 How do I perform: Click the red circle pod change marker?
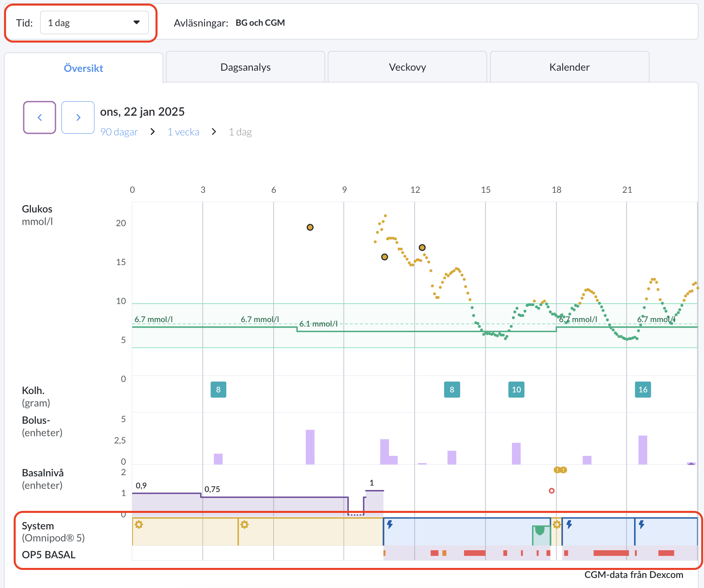pyautogui.click(x=552, y=491)
